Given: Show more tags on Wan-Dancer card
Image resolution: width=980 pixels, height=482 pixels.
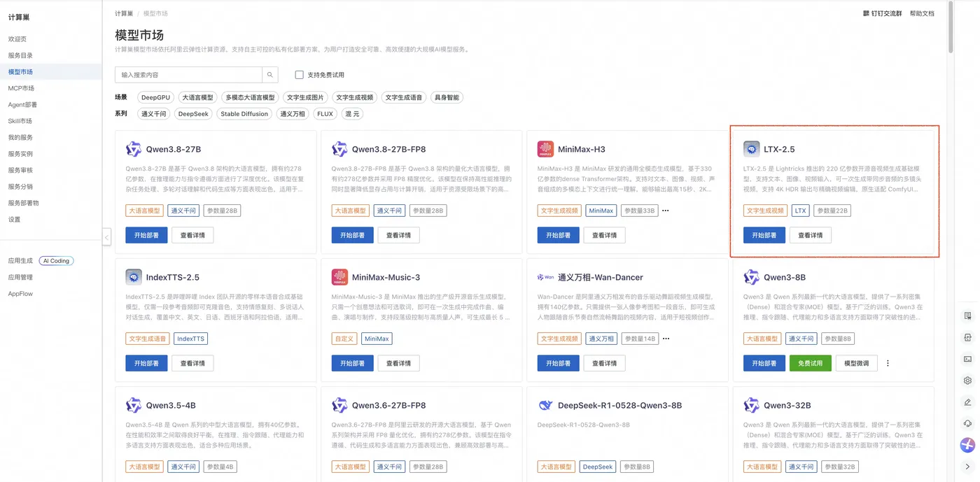Looking at the screenshot, I should click(666, 339).
